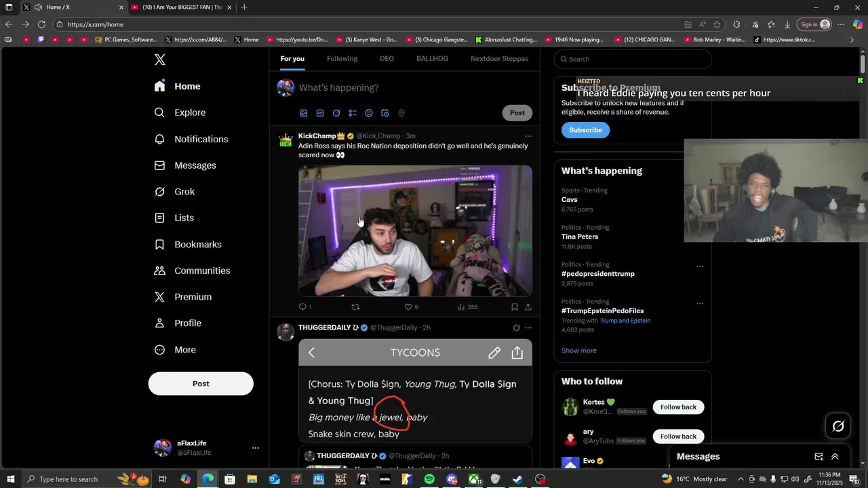Compose a new message in Messages panel

pyautogui.click(x=818, y=457)
